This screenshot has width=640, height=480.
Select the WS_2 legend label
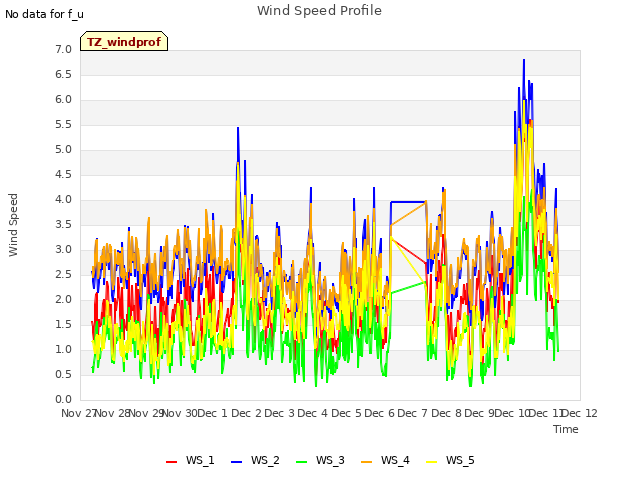(265, 460)
